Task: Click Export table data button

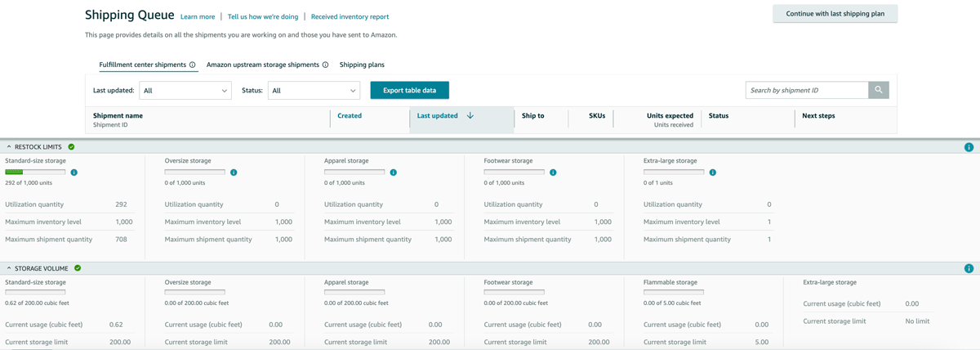Action: 409,91
